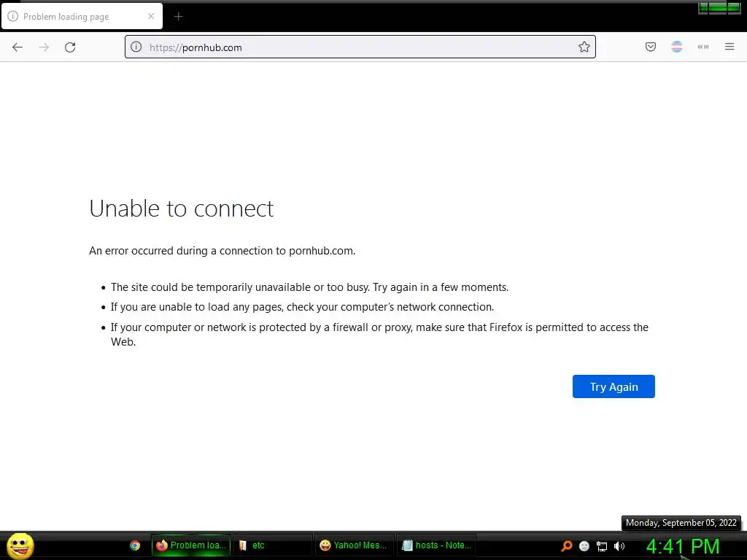Click the Unable to connect heading
This screenshot has height=560, width=747.
click(182, 209)
